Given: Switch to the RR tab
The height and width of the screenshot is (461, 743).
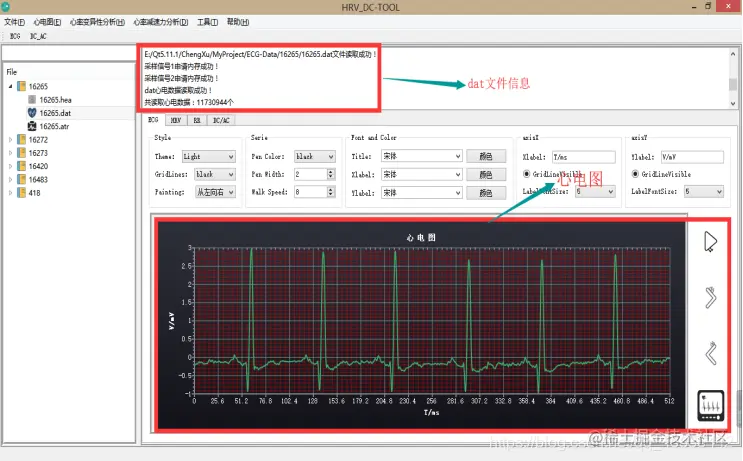Looking at the screenshot, I should tap(197, 120).
